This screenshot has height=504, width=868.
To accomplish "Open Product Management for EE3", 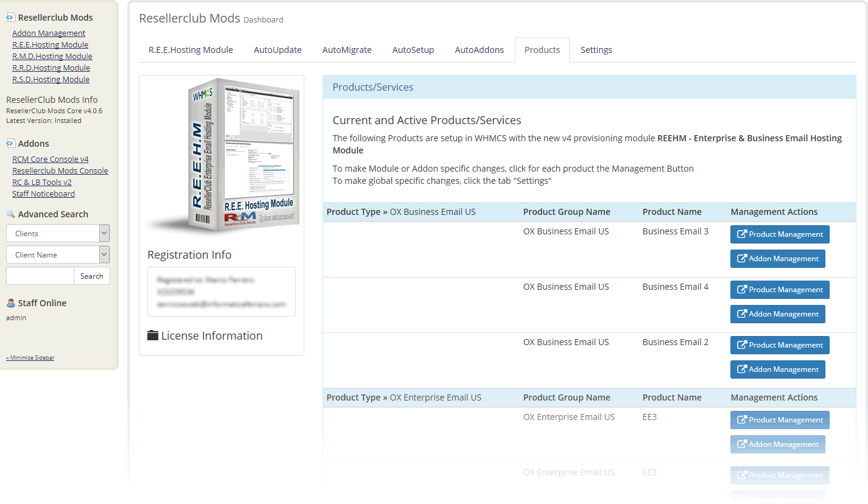I will pyautogui.click(x=780, y=420).
